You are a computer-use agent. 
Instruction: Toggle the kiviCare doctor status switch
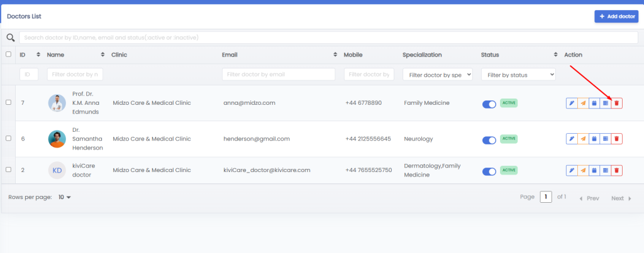click(489, 171)
